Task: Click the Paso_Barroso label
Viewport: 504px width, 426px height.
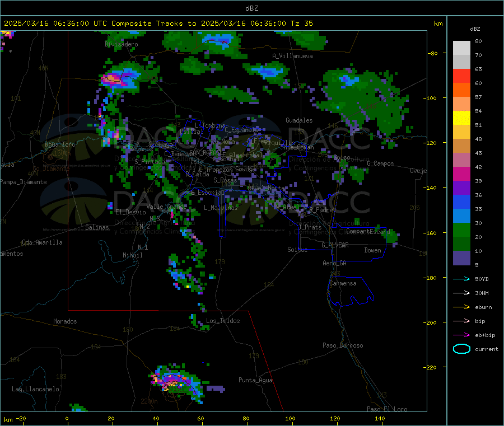Action: (343, 345)
